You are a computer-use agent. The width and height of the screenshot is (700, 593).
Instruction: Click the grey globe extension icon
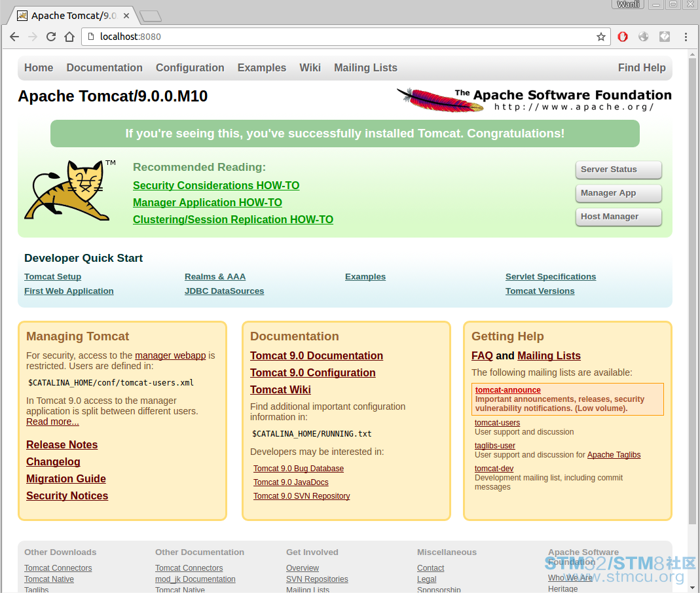(643, 37)
